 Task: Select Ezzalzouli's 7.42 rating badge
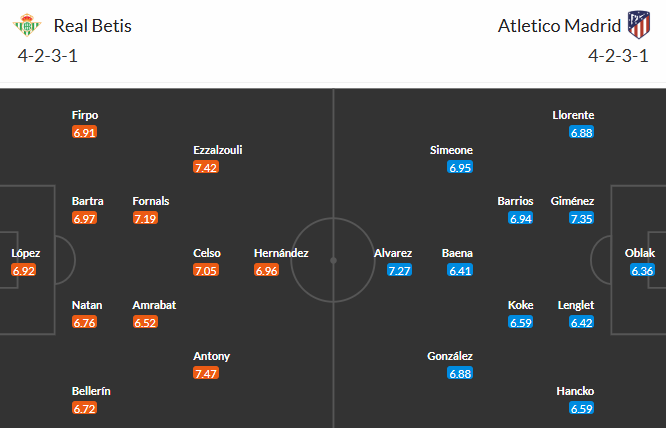[206, 167]
